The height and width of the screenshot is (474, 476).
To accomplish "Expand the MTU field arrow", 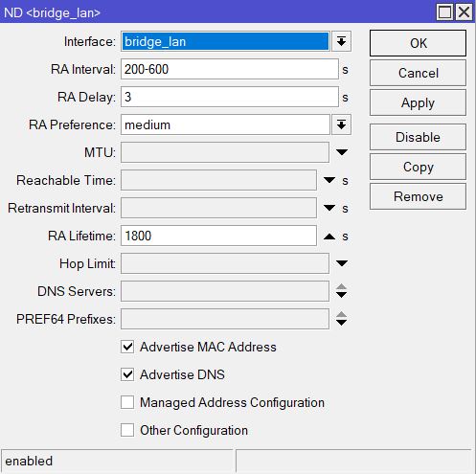I will click(342, 152).
